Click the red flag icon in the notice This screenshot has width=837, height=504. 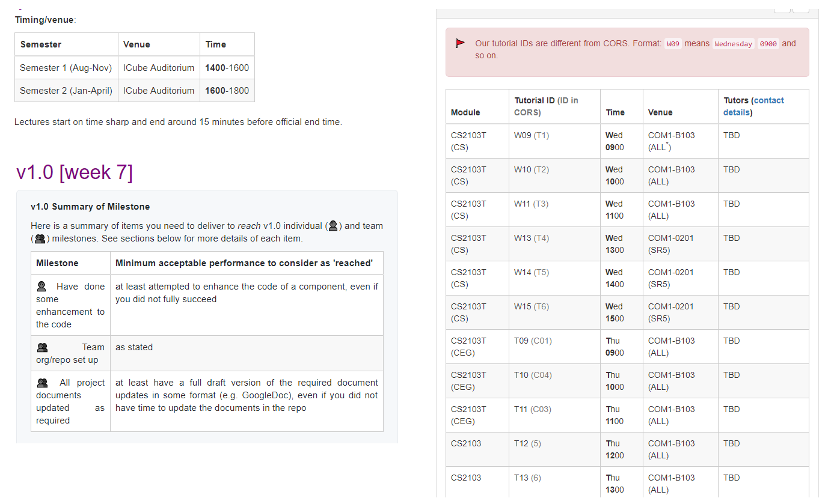tap(461, 43)
